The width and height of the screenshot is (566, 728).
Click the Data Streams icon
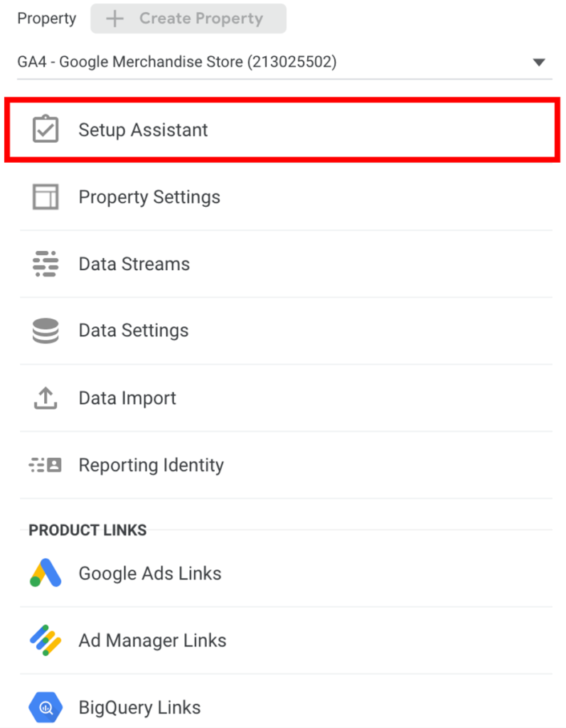[x=45, y=264]
